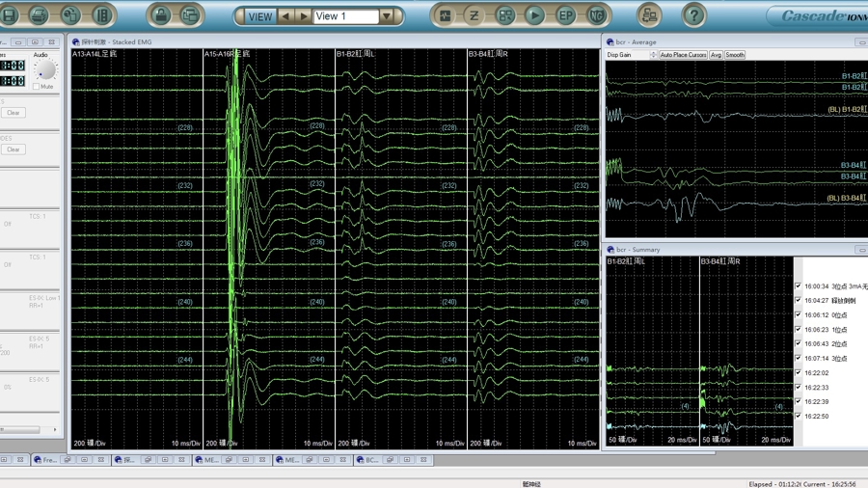Go to previous view with left arrow
This screenshot has width=868, height=488.
285,16
